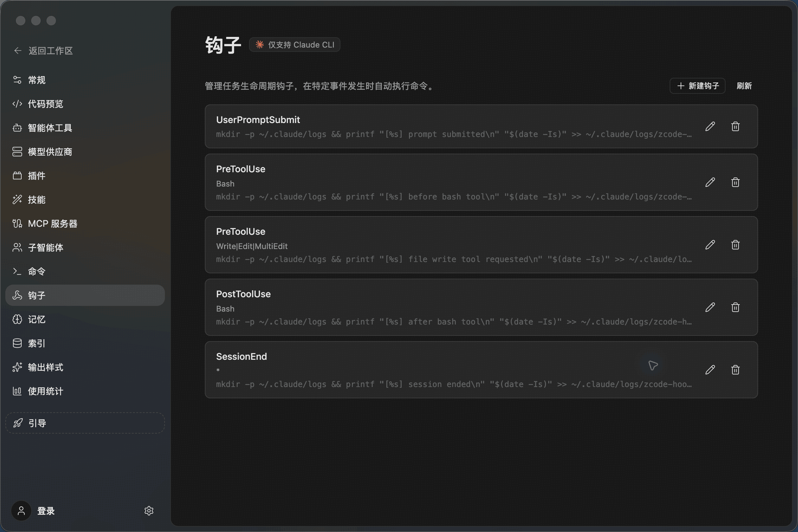
Task: Click the back arrow beside 返回工作区
Action: (18, 51)
